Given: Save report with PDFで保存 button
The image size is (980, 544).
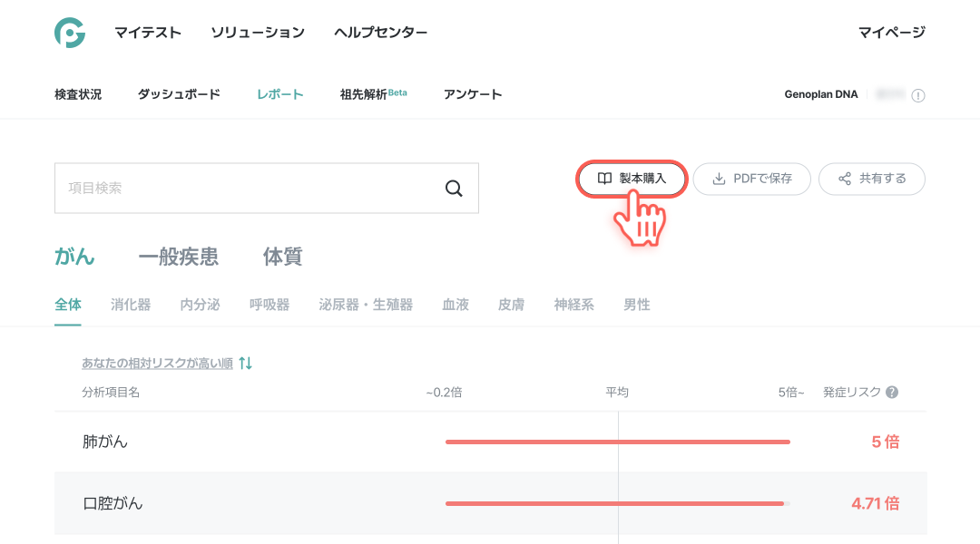Looking at the screenshot, I should click(x=751, y=179).
